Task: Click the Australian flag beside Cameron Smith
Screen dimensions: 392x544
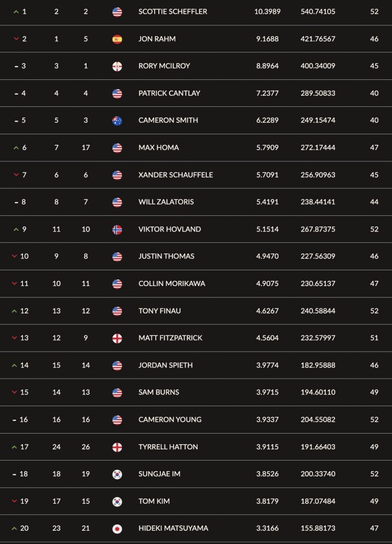Action: [118, 121]
